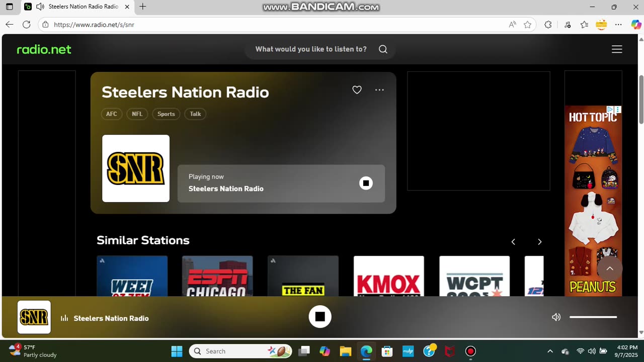This screenshot has width=644, height=362.
Task: Open the AdChoices icon on Hot Topic ad
Action: click(610, 109)
